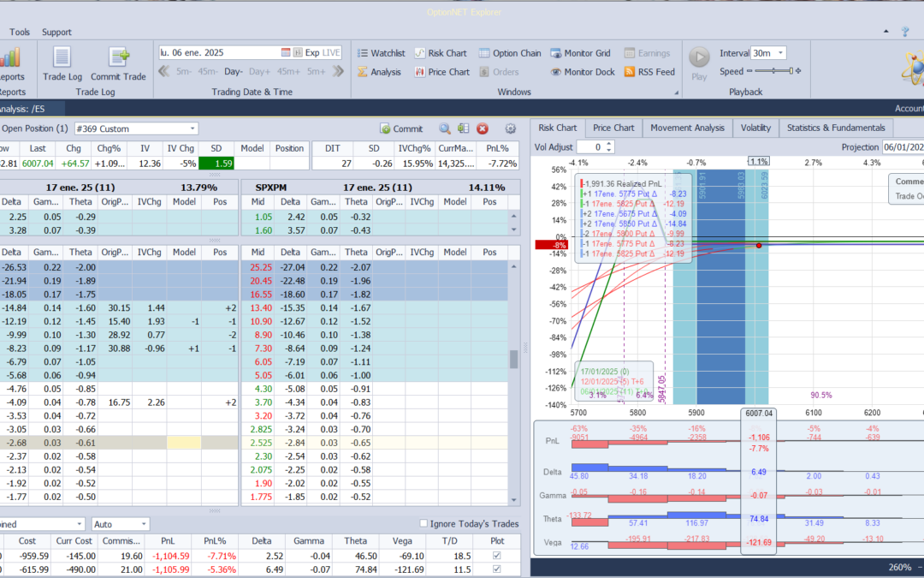Increase Vol Adjust with up arrow
The width and height of the screenshot is (924, 578).
(x=609, y=144)
